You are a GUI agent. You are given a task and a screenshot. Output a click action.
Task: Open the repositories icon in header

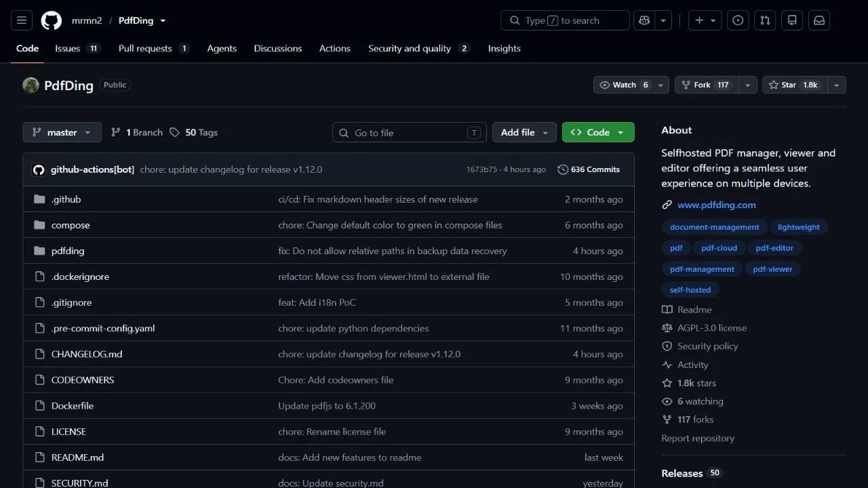[792, 20]
